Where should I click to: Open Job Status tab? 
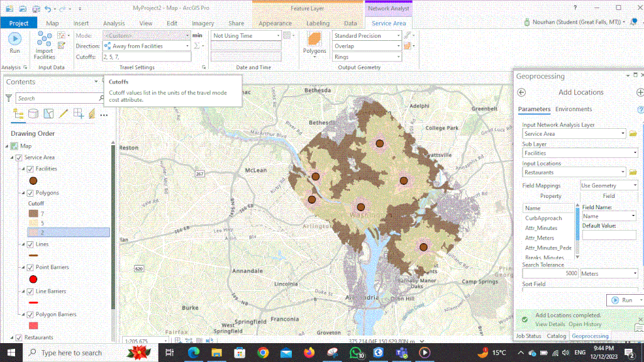528,336
